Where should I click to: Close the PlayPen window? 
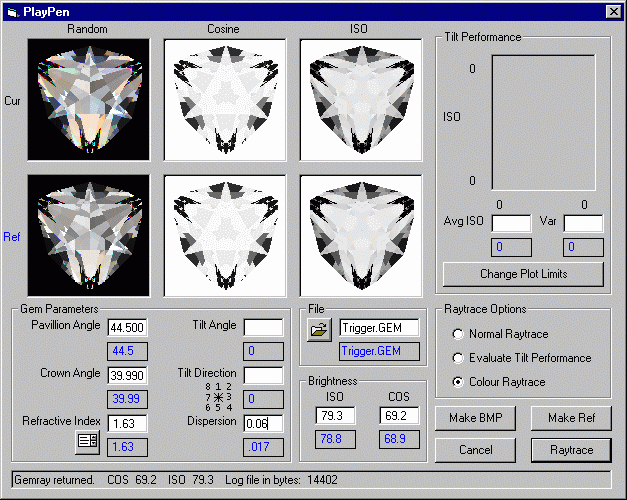click(613, 12)
